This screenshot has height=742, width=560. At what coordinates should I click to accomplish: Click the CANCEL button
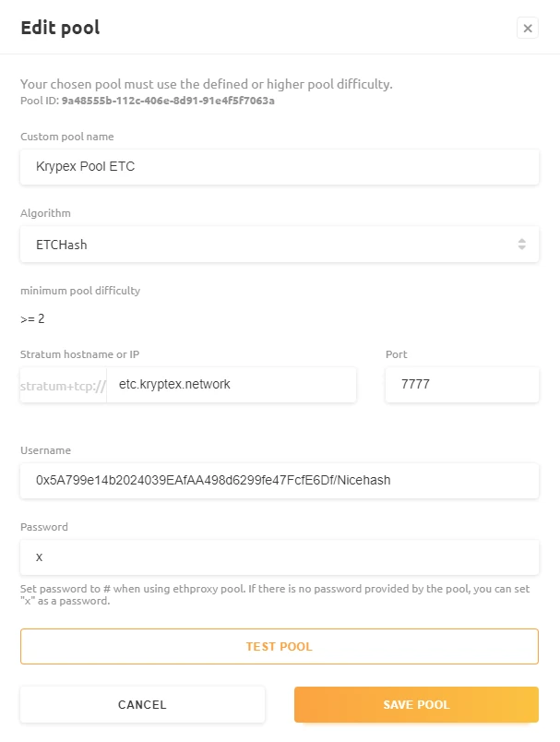tap(142, 705)
